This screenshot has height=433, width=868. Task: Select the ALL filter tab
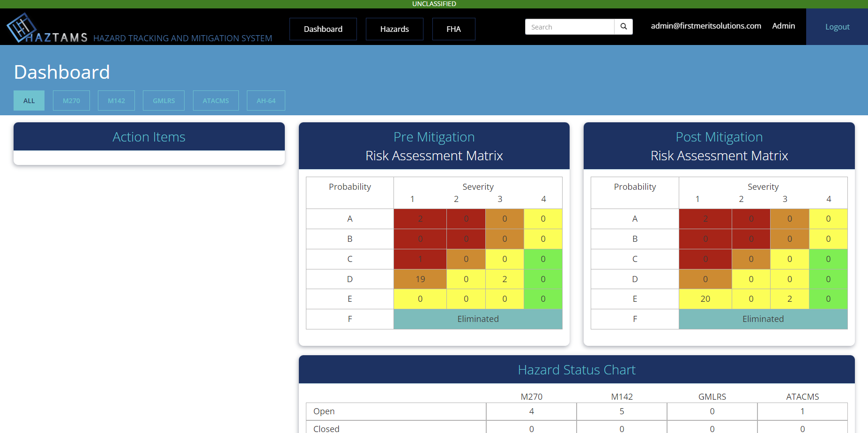(x=29, y=101)
